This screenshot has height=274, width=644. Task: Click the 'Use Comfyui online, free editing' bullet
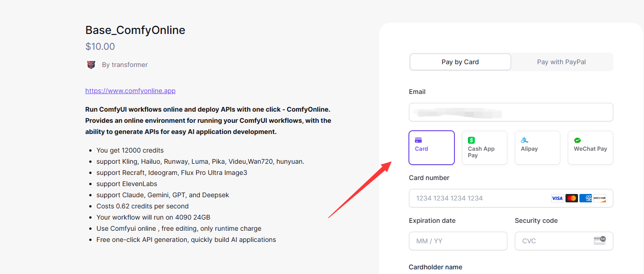coord(179,228)
